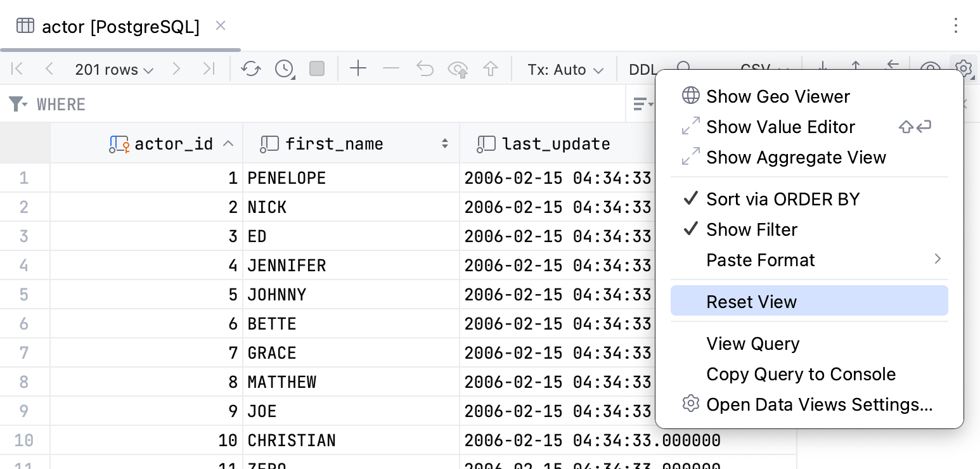The height and width of the screenshot is (469, 980).
Task: Click the filter funnel icon beside WHERE
Action: (17, 104)
